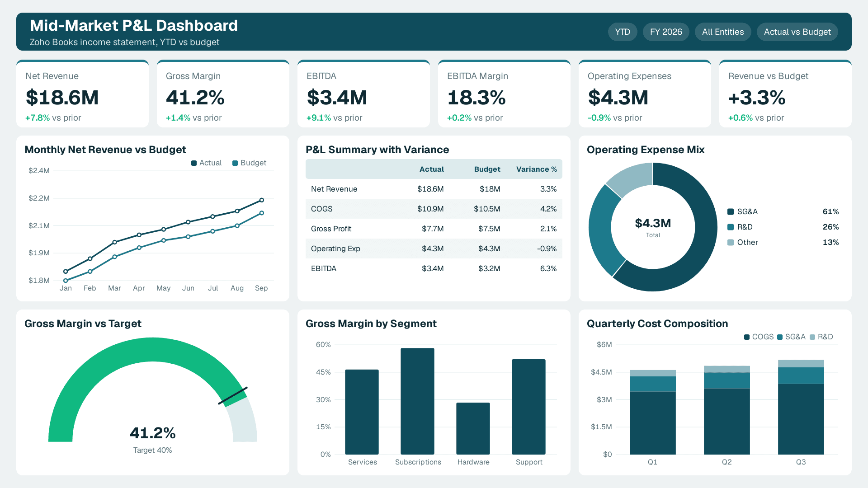Click the Q1 stacked bar COGS segment
Screen dimensions: 868x488
coord(652,423)
